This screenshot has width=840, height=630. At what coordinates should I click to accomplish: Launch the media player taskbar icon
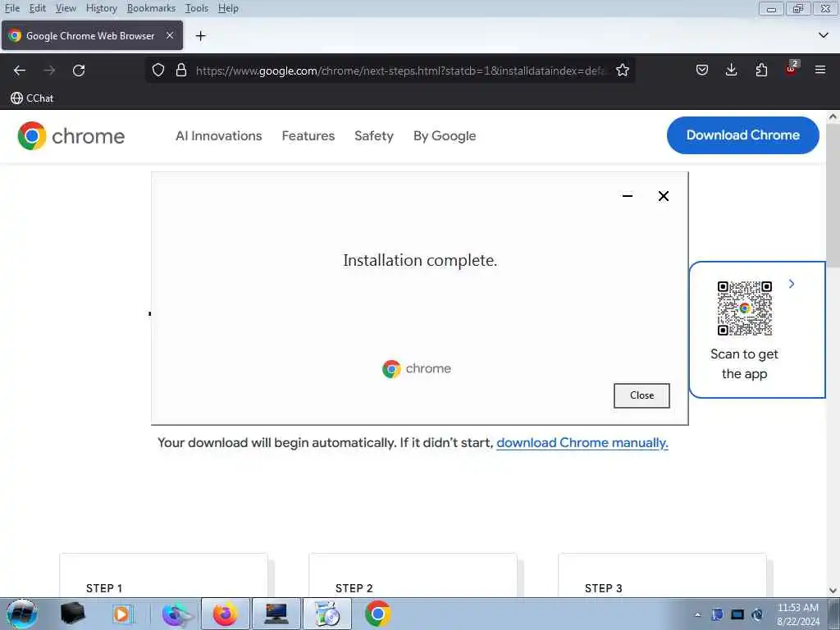pos(123,614)
